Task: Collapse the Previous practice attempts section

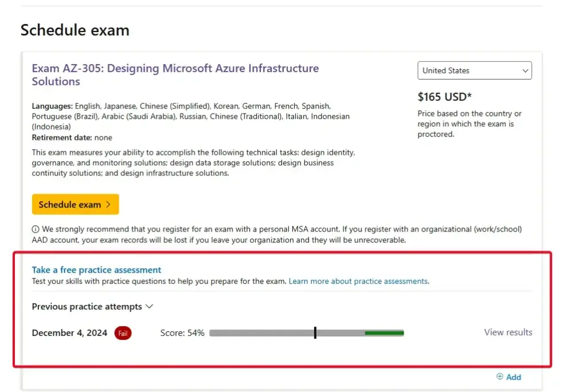Action: pos(92,307)
